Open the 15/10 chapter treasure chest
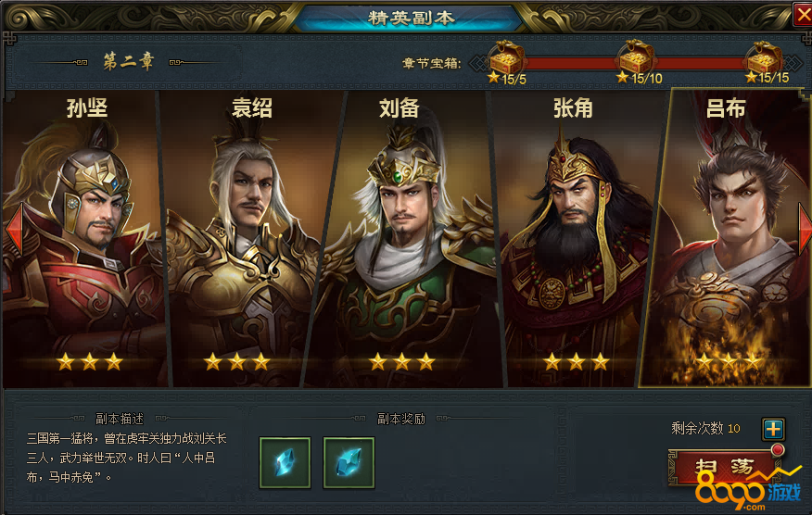The height and width of the screenshot is (515, 812). (636, 57)
